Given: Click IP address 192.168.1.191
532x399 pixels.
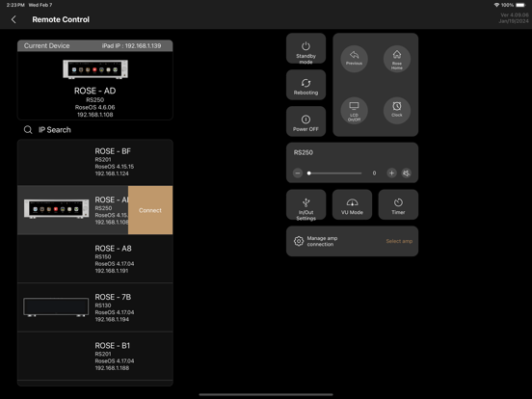Looking at the screenshot, I should 112,271.
